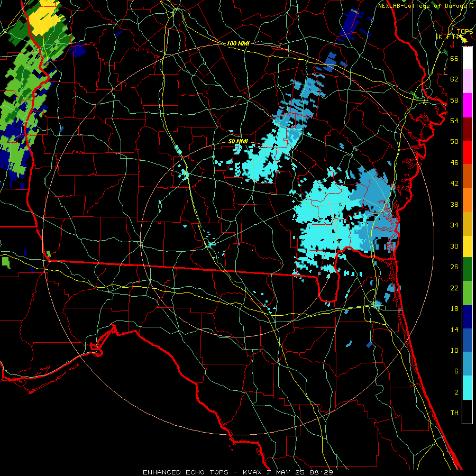
Task: Click the light green legend swatch
Action: [467, 293]
